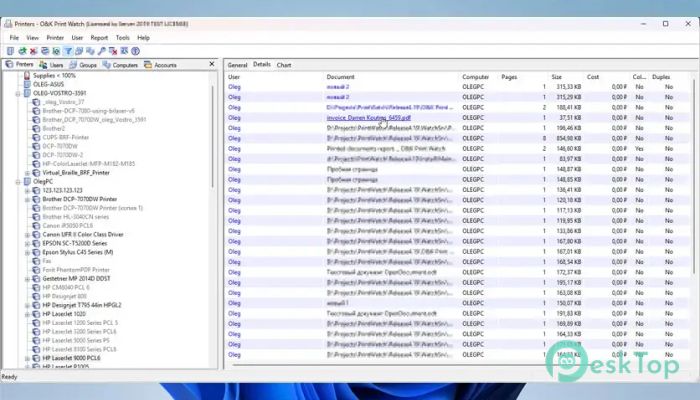
Task: Expand the HP Designjet T795 44in HPGL2 node
Action: 27,305
